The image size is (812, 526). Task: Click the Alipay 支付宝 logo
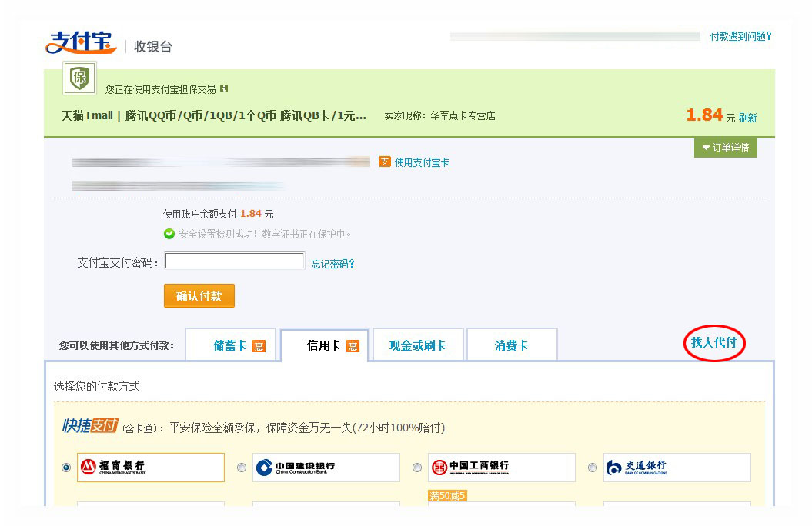point(82,42)
